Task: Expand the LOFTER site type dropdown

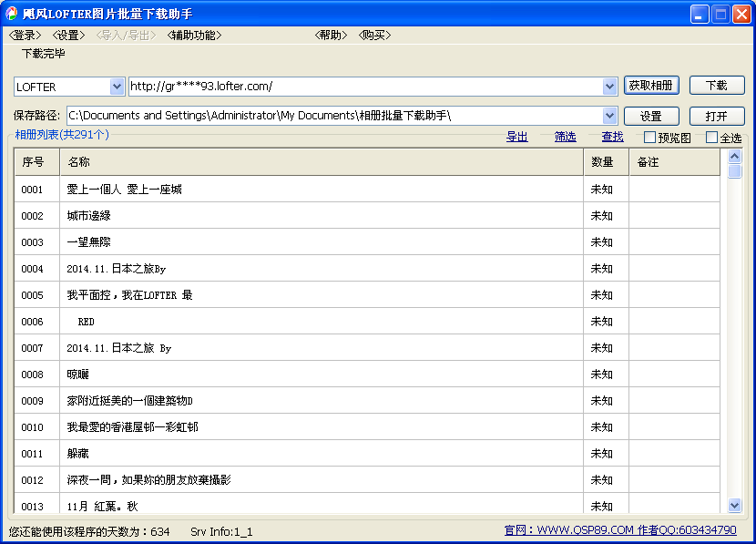Action: (117, 87)
